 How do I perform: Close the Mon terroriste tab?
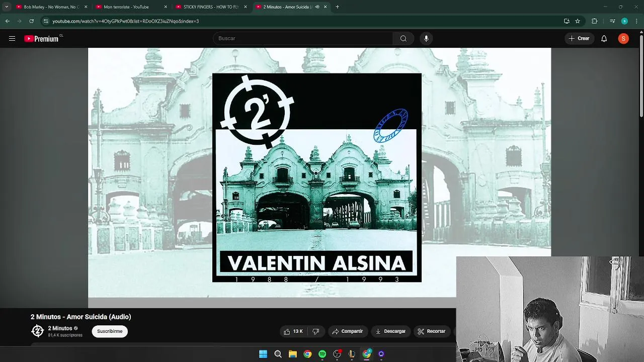[166, 7]
